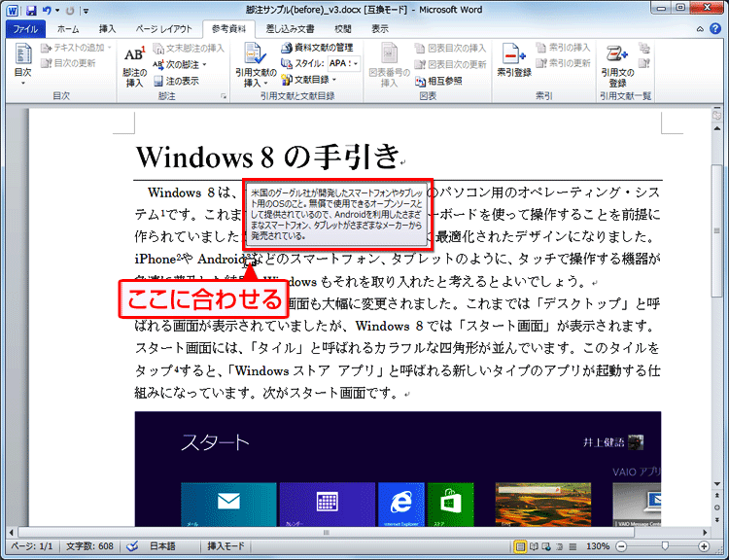
Task: Jump to next footnote with 次の脚注
Action: 176,64
